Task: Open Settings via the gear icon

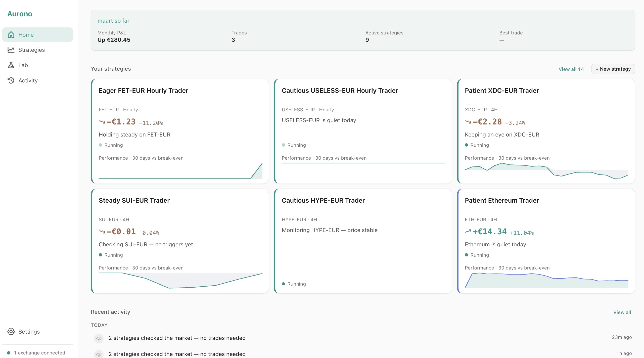Action: click(x=11, y=332)
